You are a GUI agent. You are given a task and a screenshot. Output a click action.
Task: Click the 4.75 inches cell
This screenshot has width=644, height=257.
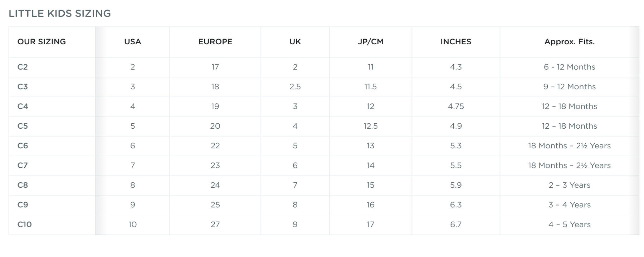click(455, 106)
